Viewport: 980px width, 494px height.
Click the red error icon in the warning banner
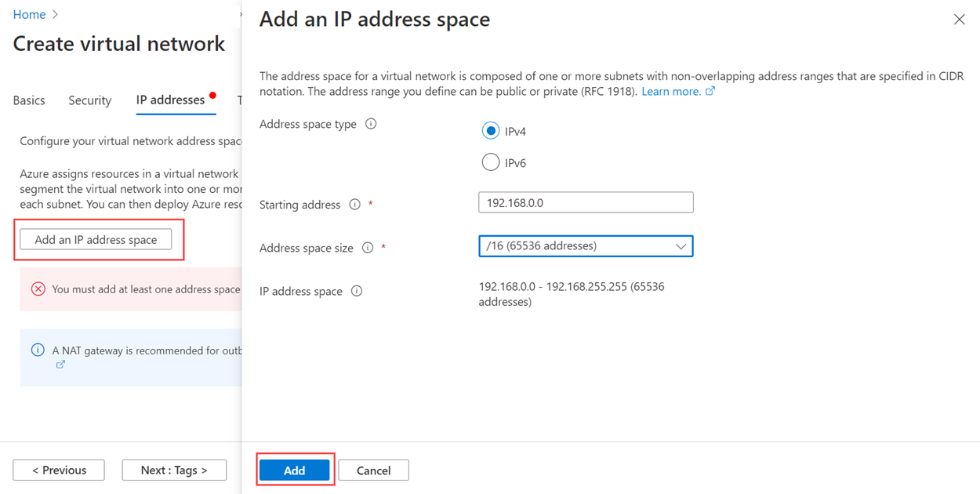(38, 289)
